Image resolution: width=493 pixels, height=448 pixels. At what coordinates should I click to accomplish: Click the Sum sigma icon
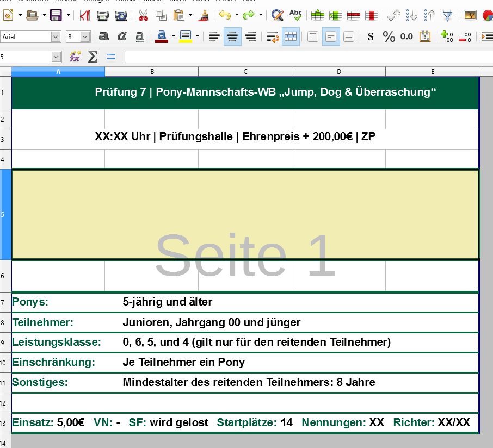pos(93,57)
